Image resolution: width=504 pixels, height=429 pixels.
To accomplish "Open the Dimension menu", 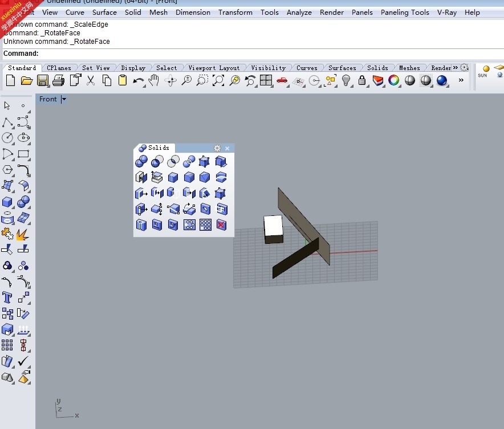I will pyautogui.click(x=193, y=13).
